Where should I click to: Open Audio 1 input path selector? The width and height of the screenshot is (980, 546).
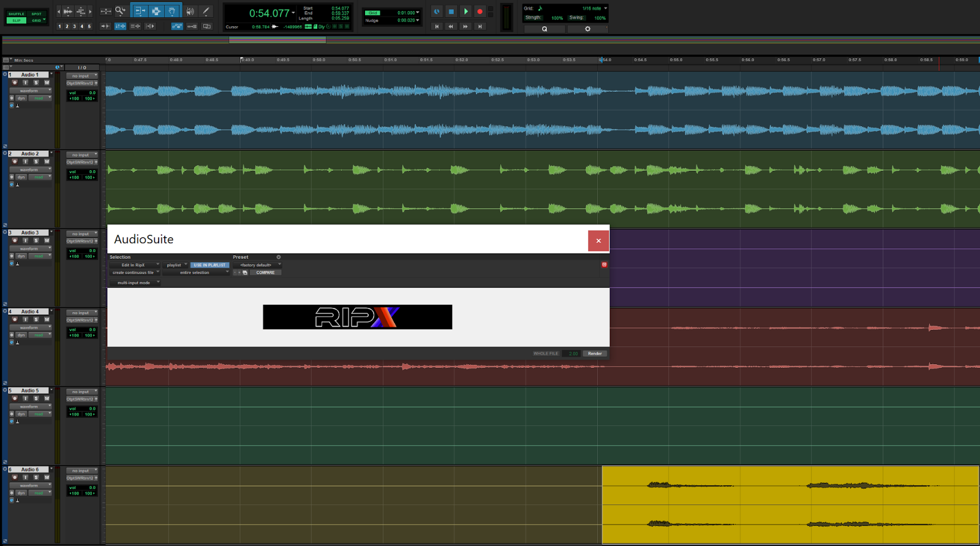click(x=81, y=76)
